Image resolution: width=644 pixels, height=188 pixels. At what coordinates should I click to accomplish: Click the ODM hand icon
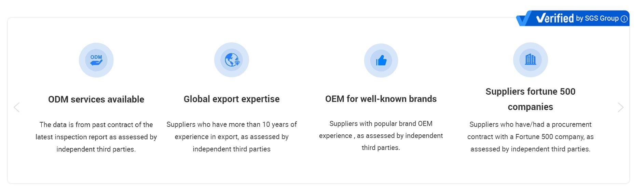[x=96, y=60]
